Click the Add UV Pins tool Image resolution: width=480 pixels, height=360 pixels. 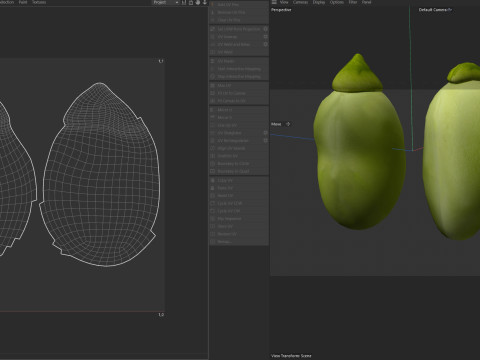pos(239,5)
